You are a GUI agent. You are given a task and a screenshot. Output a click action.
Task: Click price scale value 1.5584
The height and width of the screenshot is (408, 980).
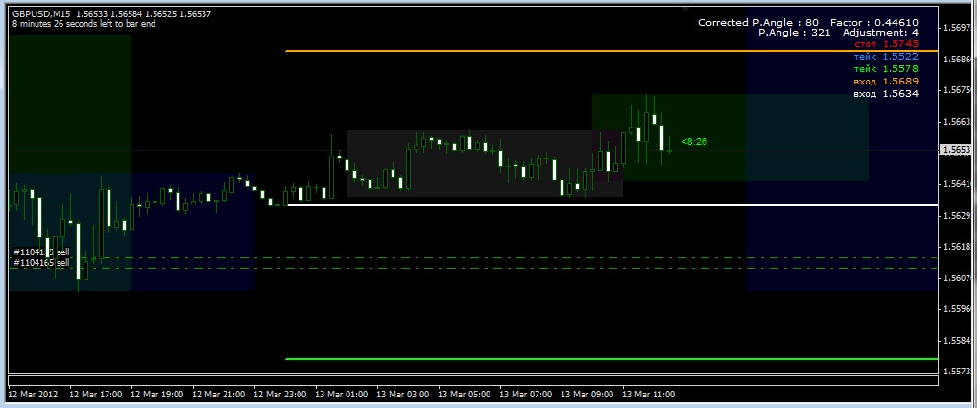coord(958,341)
